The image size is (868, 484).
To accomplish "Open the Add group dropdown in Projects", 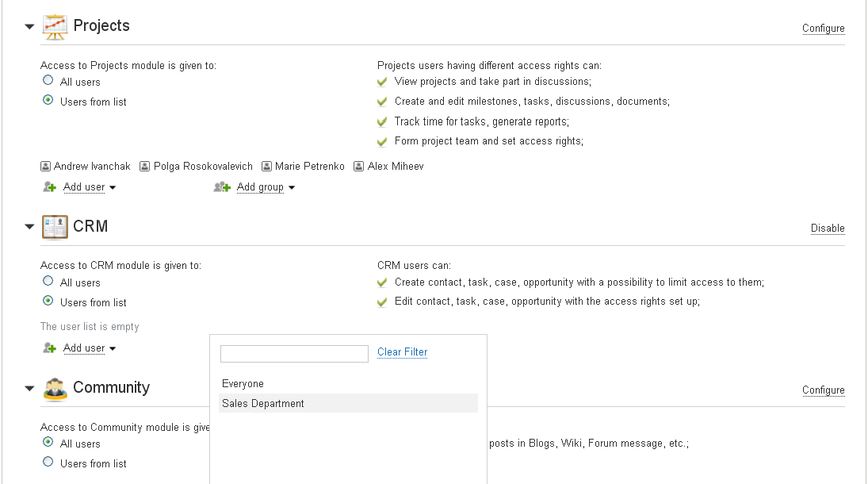I will pos(266,187).
